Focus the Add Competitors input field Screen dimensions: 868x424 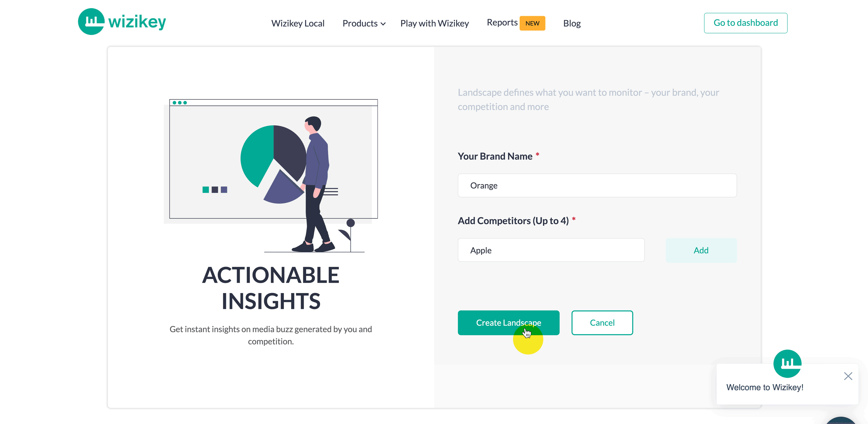pyautogui.click(x=551, y=250)
